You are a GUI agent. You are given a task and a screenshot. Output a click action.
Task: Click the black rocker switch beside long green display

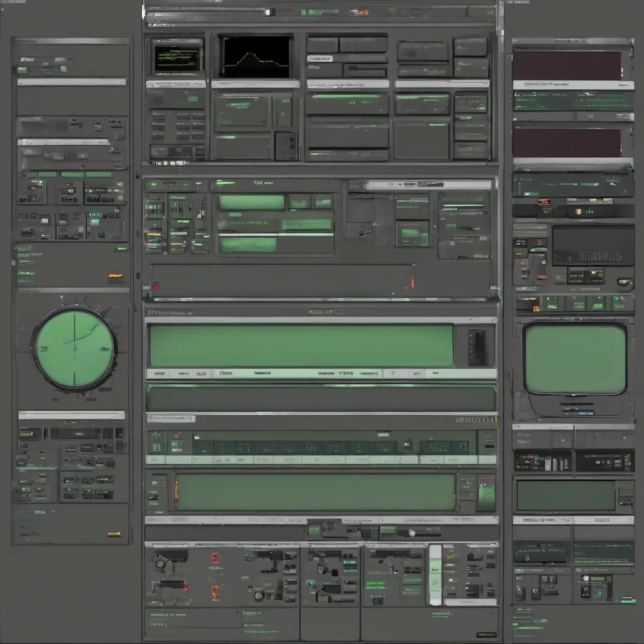click(477, 347)
